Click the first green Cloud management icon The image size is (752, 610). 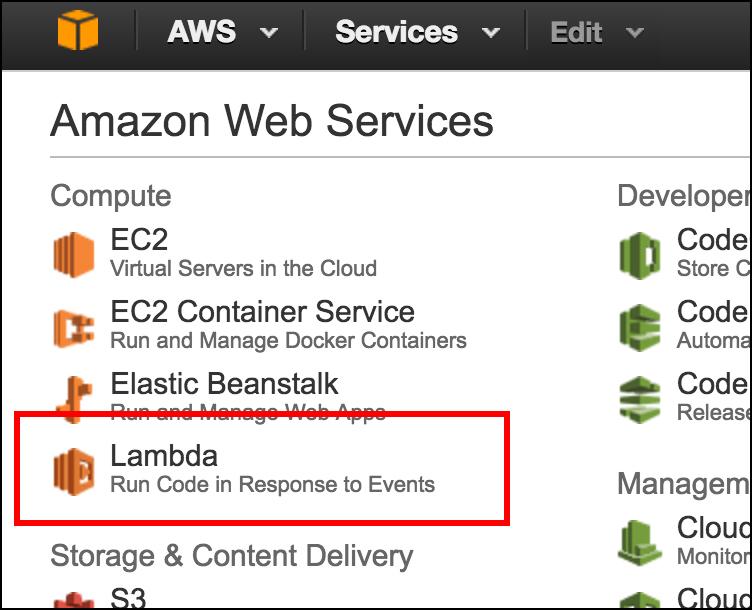[640, 540]
